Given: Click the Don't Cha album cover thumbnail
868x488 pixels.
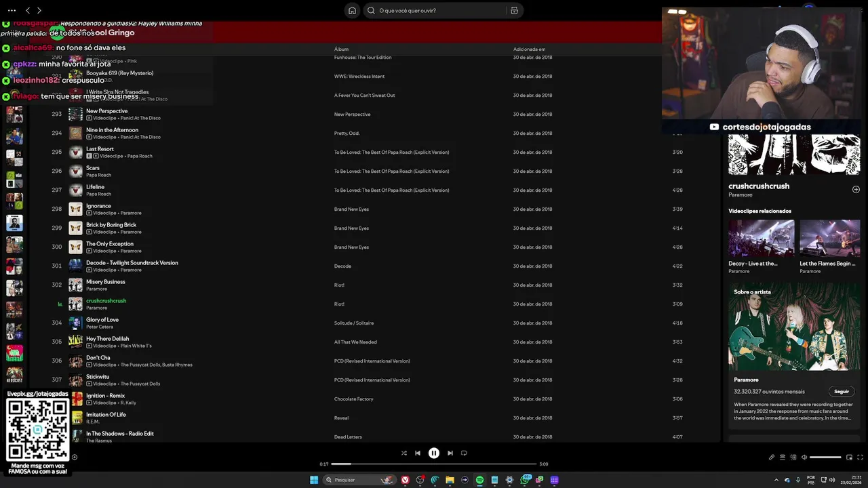Looking at the screenshot, I should point(75,361).
